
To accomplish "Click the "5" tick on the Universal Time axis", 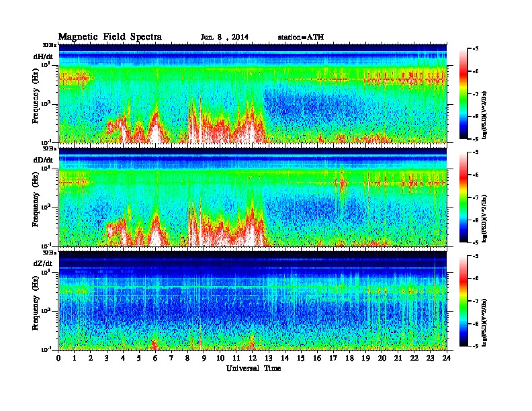I will tap(139, 358).
